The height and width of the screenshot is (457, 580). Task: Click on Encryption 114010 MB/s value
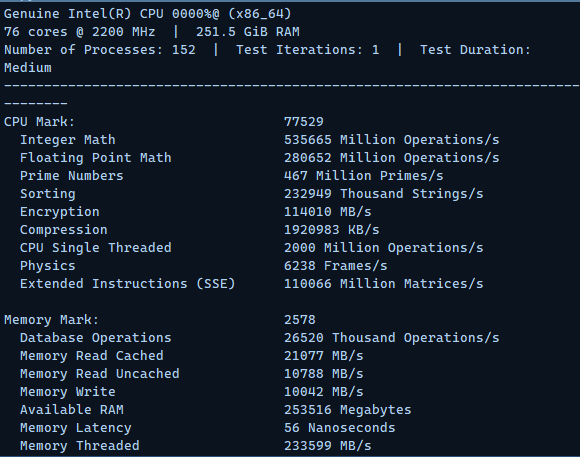(327, 212)
